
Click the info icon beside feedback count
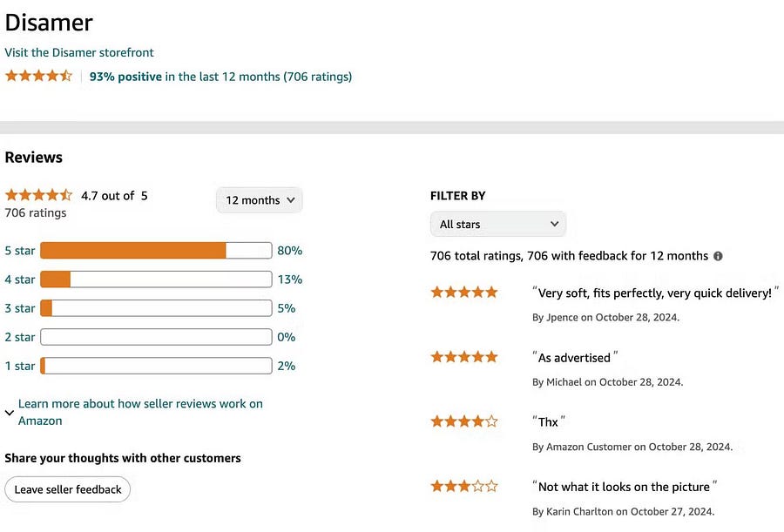click(x=718, y=255)
